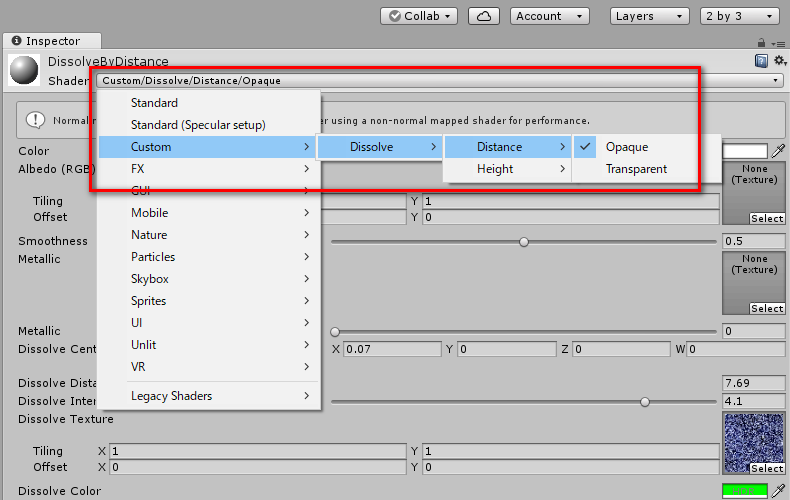The height and width of the screenshot is (500, 790).
Task: Expand the Mobile shader submenu
Action: pyautogui.click(x=209, y=213)
